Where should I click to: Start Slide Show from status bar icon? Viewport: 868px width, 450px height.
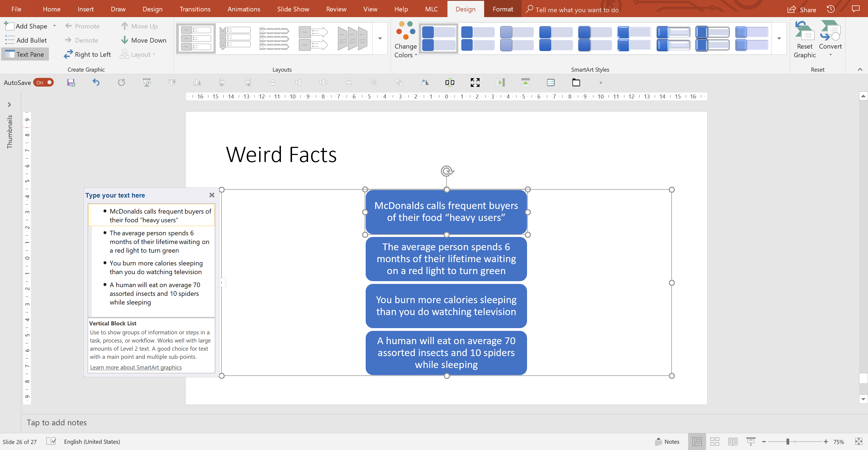(x=751, y=441)
